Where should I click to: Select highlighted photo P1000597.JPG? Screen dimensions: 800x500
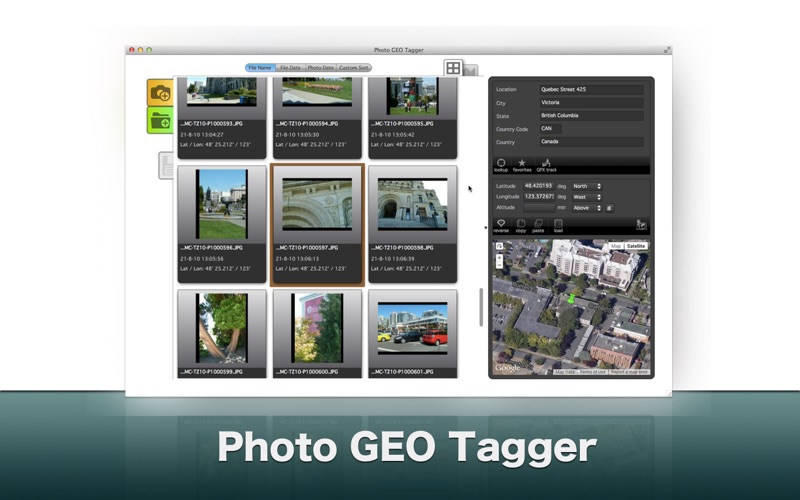tap(317, 204)
